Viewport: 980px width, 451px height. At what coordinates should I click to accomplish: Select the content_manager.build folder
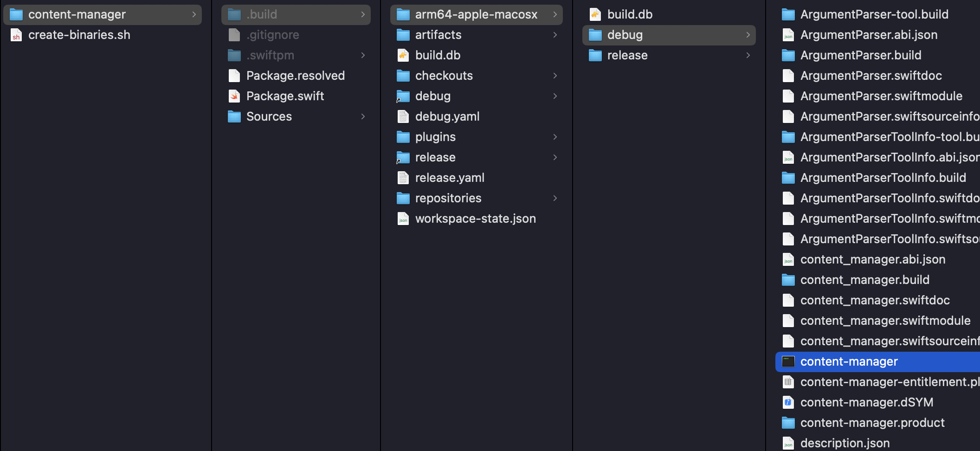[864, 280]
